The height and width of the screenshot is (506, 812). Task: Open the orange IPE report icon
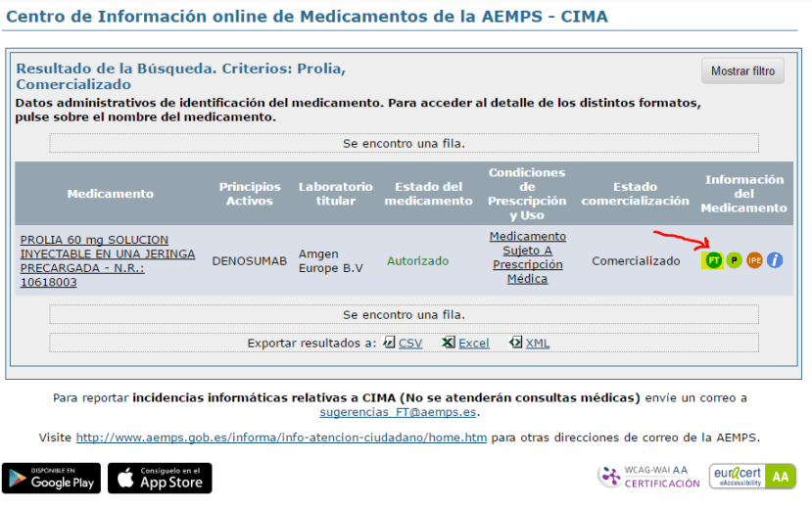coord(754,260)
